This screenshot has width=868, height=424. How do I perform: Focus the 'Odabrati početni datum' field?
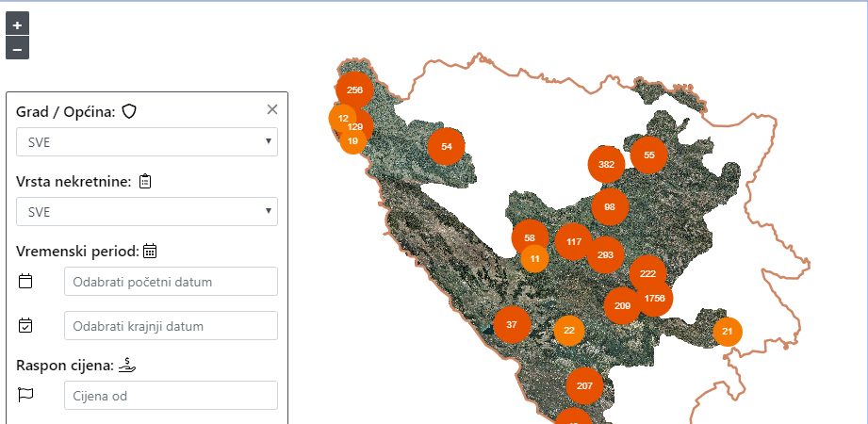tap(171, 282)
